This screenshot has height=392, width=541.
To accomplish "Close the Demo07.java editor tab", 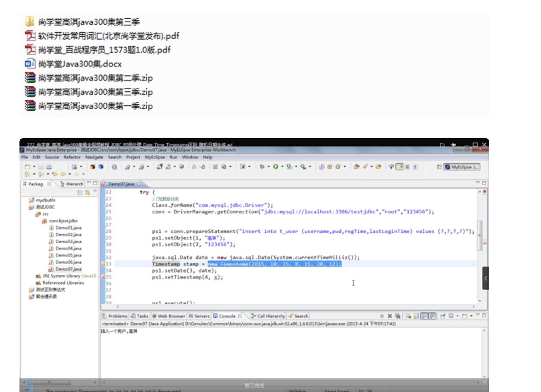I will [139, 184].
